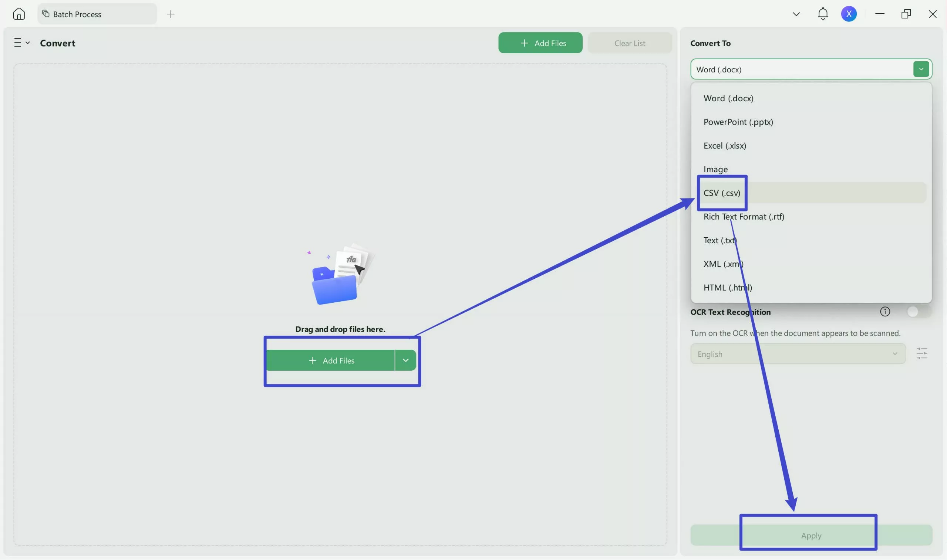Expand the Convert To format dropdown
The width and height of the screenshot is (947, 560).
pos(921,69)
